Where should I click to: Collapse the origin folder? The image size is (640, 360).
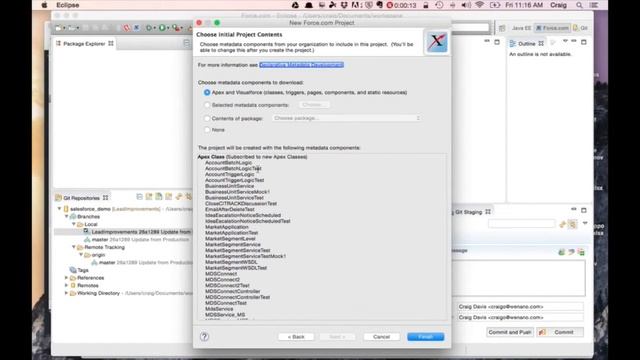click(81, 255)
